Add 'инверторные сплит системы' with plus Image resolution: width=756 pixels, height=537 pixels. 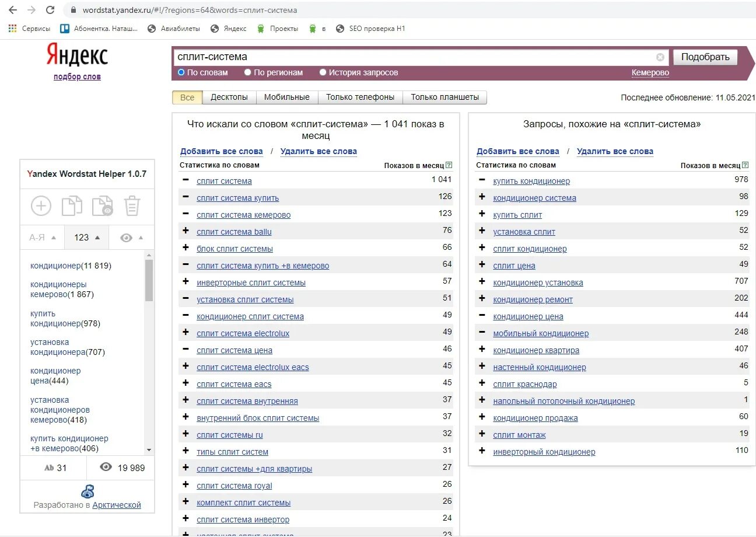pos(185,282)
